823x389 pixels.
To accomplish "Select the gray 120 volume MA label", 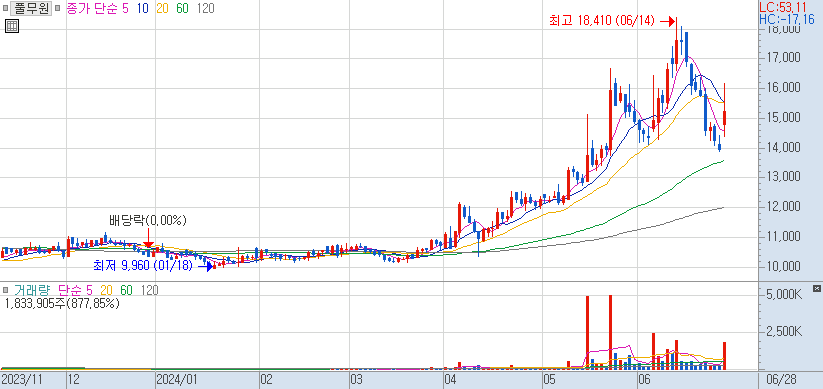I will [150, 290].
